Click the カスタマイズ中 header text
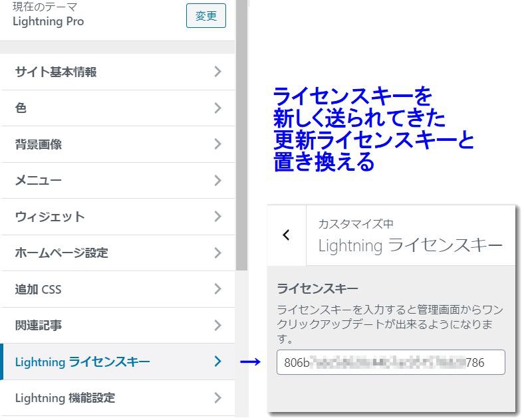524x420 pixels. [356, 224]
